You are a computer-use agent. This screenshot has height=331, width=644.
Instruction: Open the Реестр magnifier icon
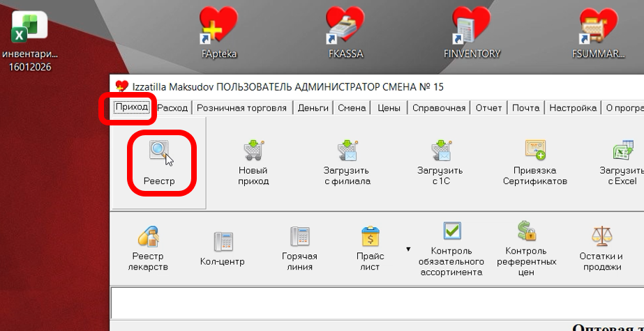(x=159, y=151)
